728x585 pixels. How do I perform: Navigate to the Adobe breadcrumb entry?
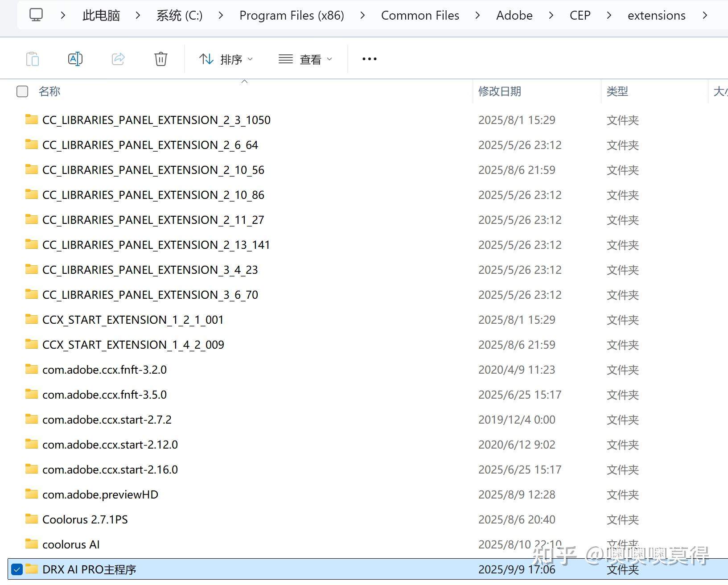click(514, 15)
